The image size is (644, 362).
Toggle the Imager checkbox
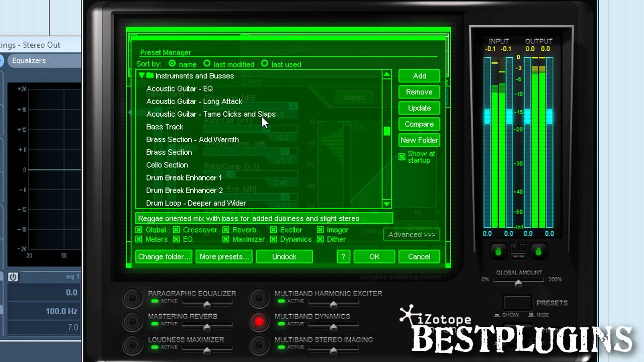coord(320,230)
